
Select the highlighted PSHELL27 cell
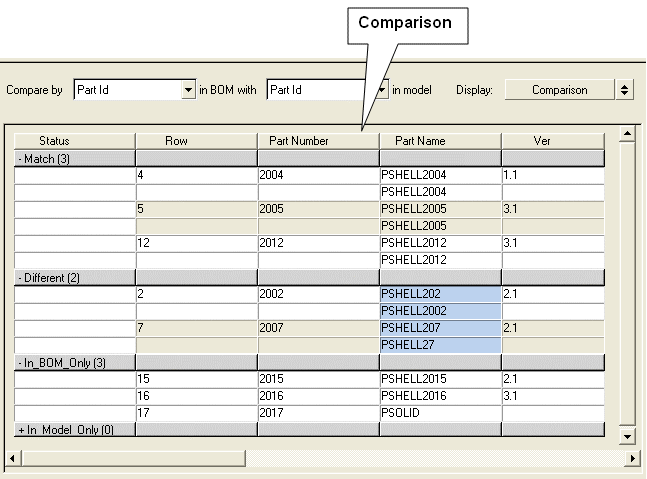[x=440, y=345]
